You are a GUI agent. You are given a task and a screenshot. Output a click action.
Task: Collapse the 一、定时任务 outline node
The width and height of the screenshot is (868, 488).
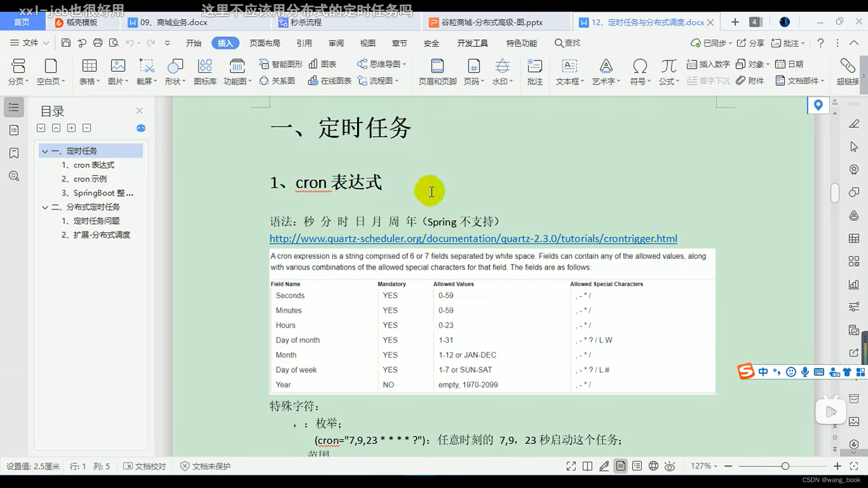pyautogui.click(x=45, y=151)
